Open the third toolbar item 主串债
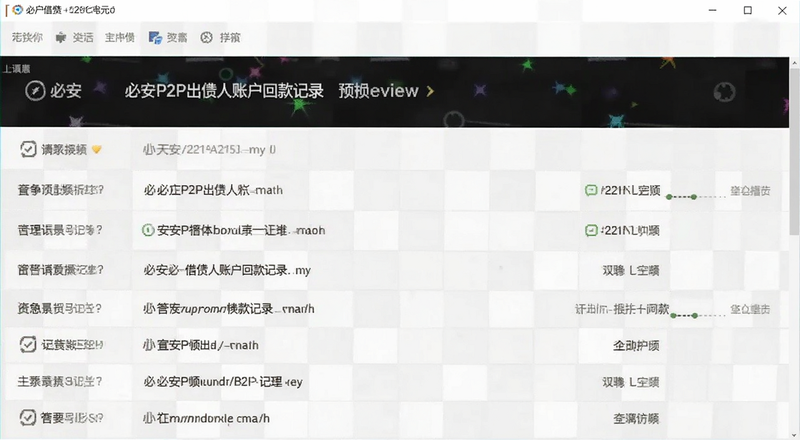800x440 pixels. [120, 37]
